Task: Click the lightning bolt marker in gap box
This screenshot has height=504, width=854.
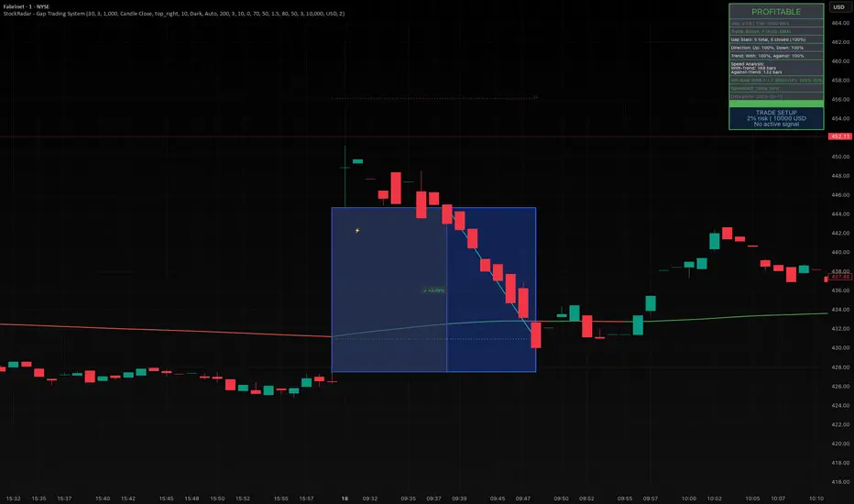Action: pyautogui.click(x=357, y=231)
